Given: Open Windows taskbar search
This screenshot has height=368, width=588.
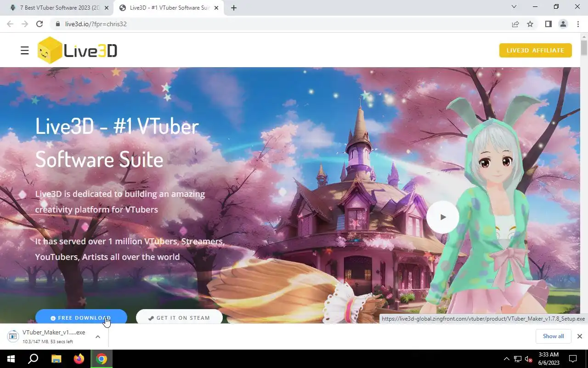Looking at the screenshot, I should point(33,359).
